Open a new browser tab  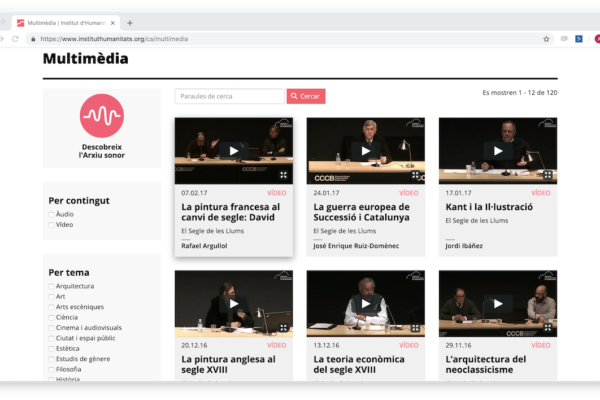pos(130,22)
